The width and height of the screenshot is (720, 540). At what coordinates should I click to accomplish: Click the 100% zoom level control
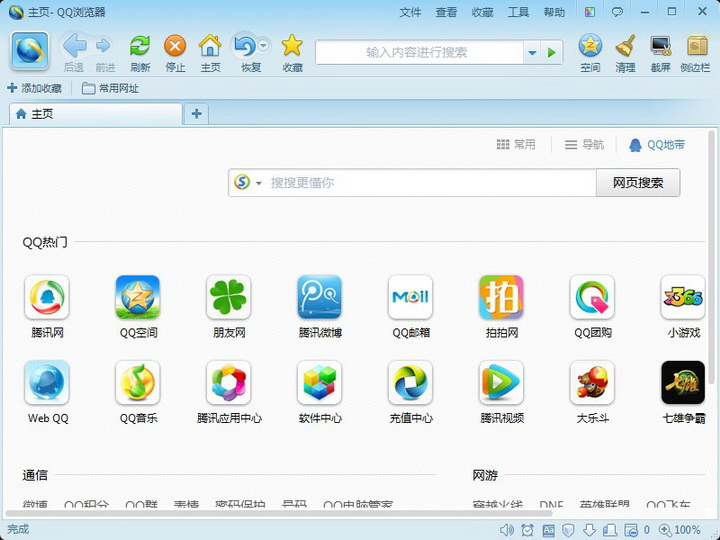(x=680, y=530)
